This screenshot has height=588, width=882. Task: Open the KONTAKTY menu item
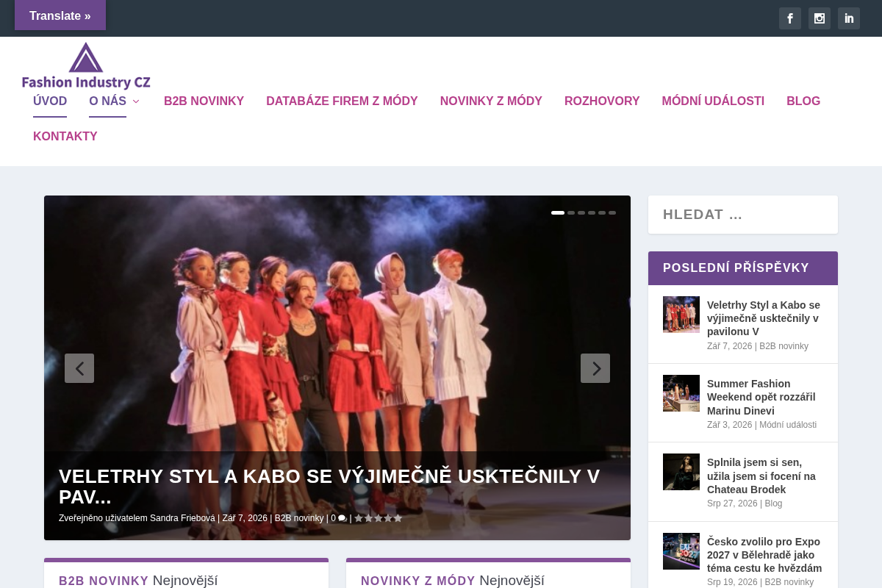point(65,137)
